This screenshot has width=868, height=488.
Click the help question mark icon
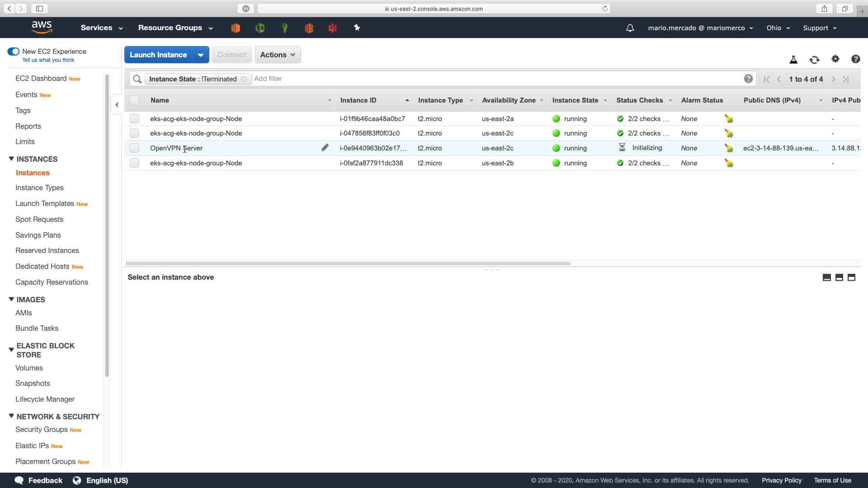coord(855,59)
